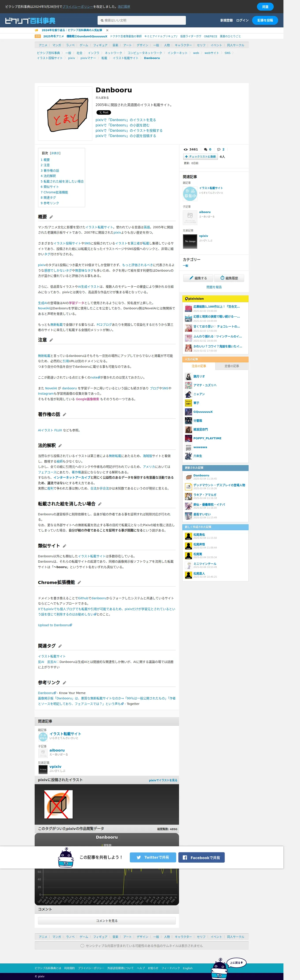Open the アニメ category in top navigation
This screenshot has width=300, height=980.
coord(43,45)
